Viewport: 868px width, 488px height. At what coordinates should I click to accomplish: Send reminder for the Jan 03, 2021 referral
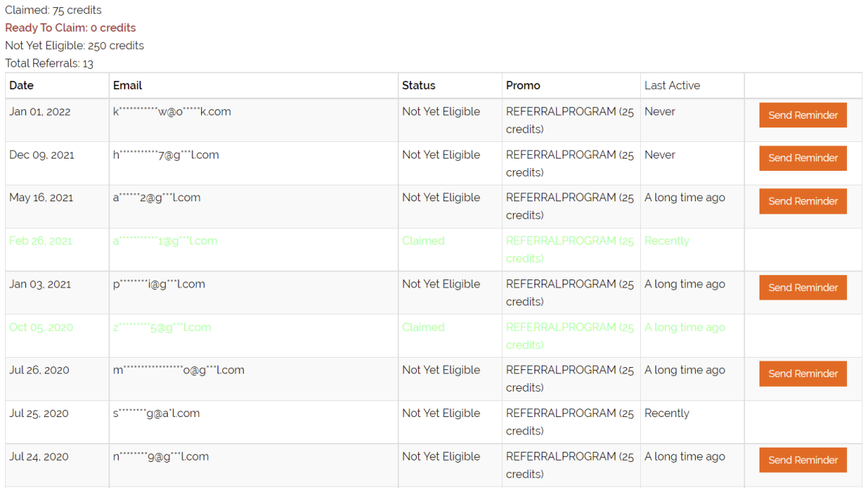[x=803, y=287]
